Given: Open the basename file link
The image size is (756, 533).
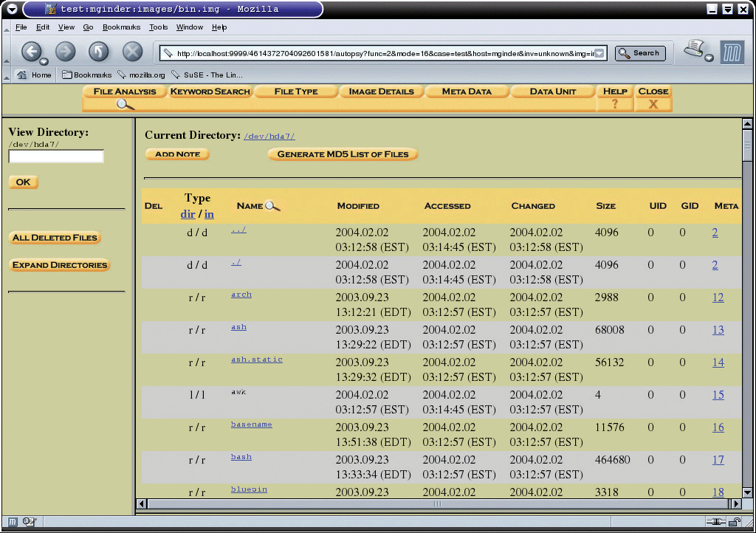Looking at the screenshot, I should click(251, 424).
